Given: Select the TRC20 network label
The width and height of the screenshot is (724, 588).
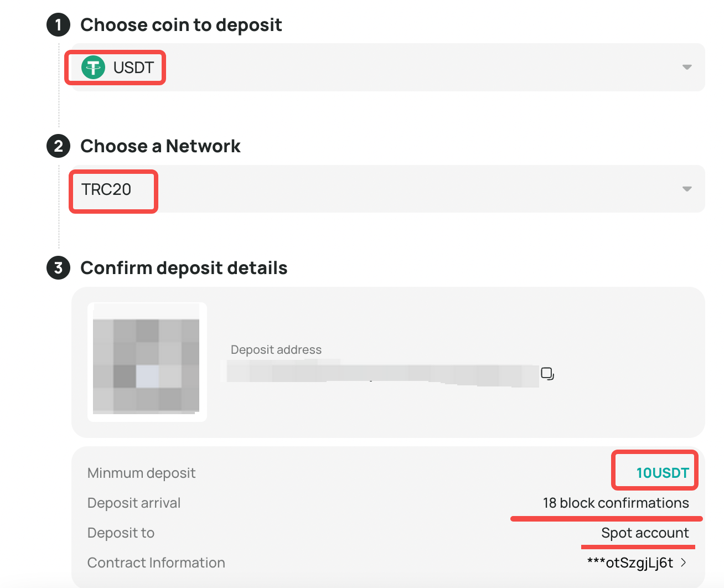Looking at the screenshot, I should click(x=106, y=189).
